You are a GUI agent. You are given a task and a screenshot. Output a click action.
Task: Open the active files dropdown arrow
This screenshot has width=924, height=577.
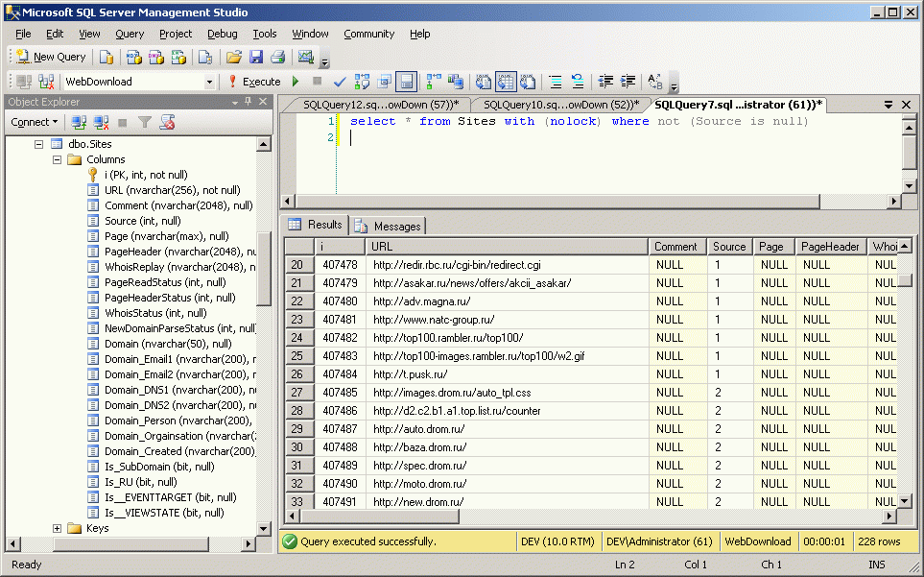tap(888, 105)
